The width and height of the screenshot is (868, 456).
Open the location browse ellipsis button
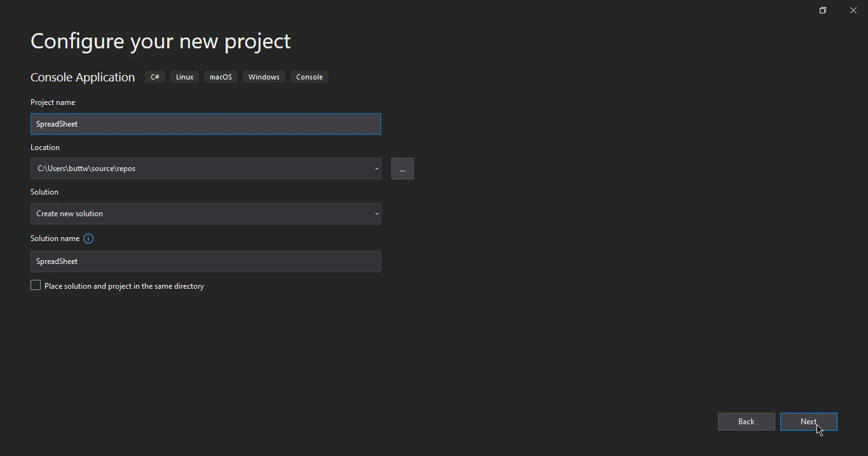(x=402, y=169)
